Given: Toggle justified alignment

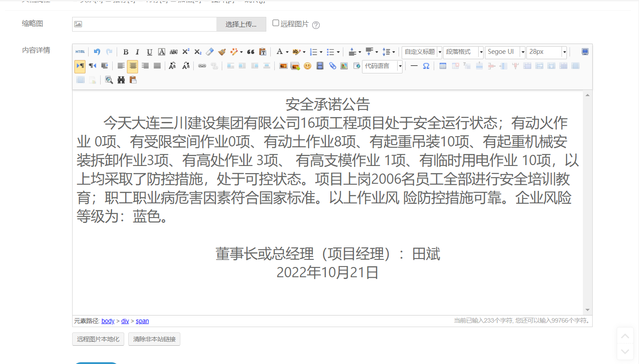Looking at the screenshot, I should [x=157, y=66].
